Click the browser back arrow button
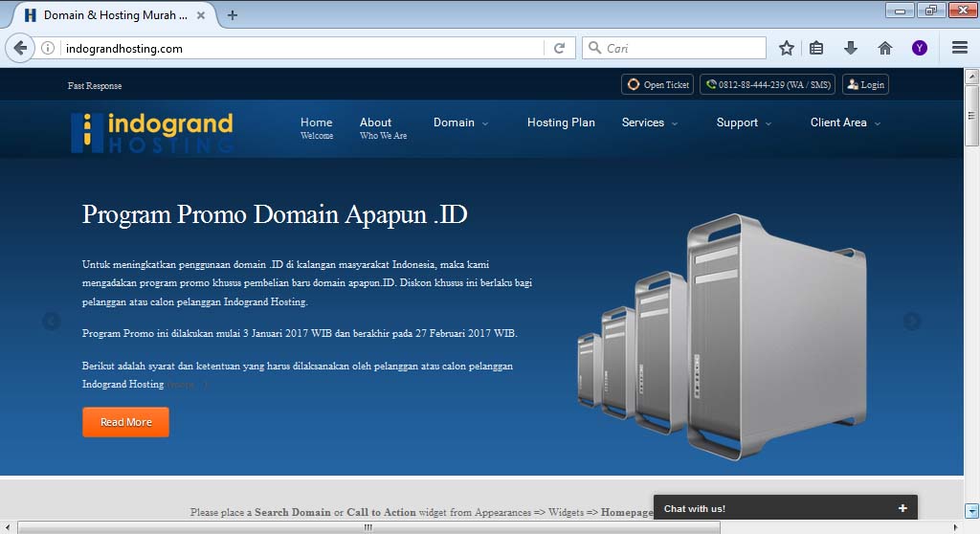980x534 pixels. coord(20,48)
